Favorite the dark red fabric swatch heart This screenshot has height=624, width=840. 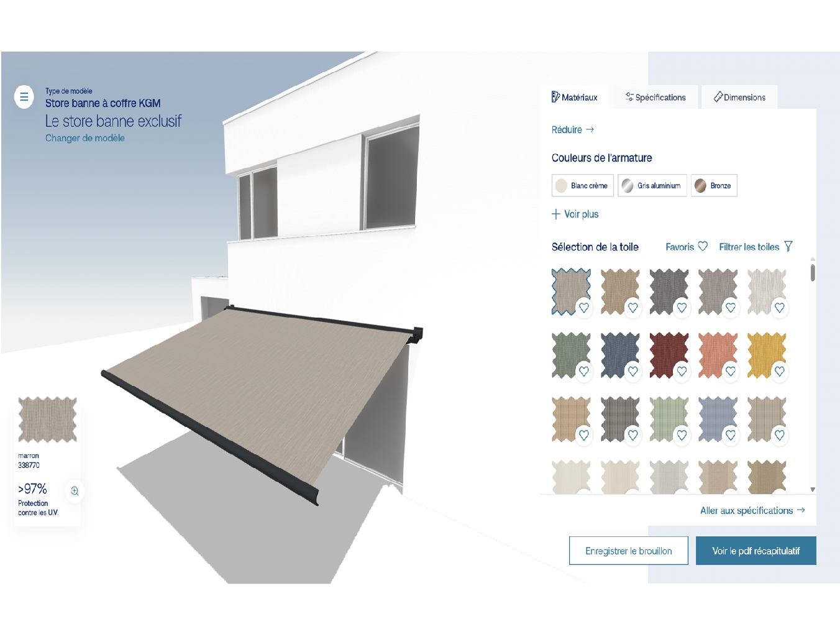pyautogui.click(x=682, y=372)
